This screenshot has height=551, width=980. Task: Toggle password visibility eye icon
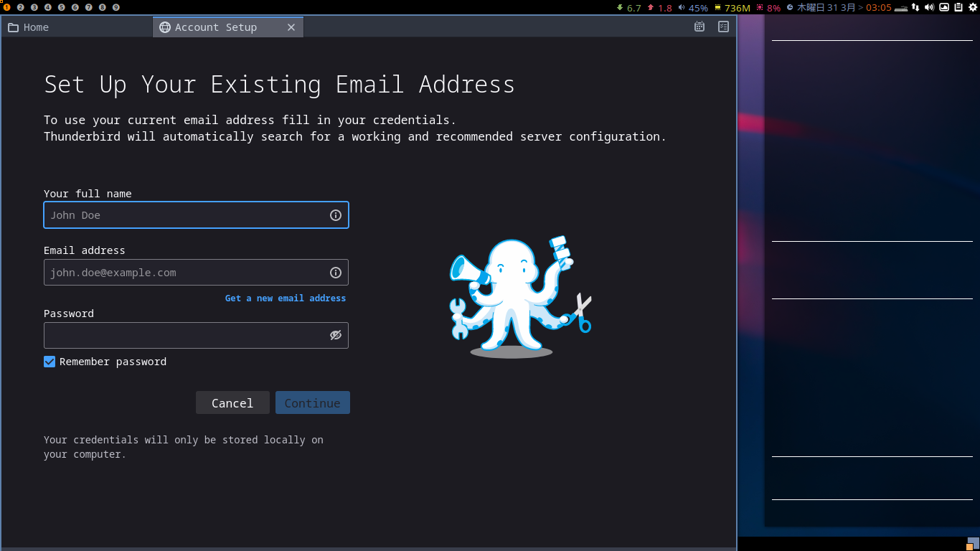[x=335, y=335]
